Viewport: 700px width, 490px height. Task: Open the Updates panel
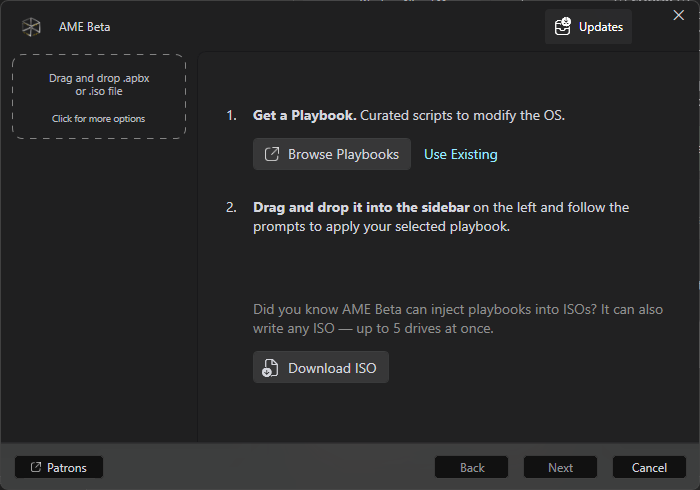tap(589, 27)
